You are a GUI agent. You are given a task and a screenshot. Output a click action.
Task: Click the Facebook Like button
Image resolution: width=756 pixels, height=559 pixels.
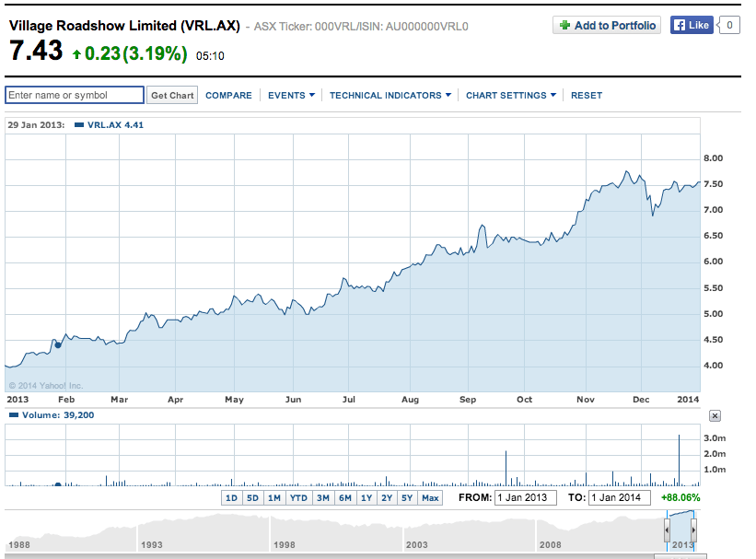click(692, 25)
